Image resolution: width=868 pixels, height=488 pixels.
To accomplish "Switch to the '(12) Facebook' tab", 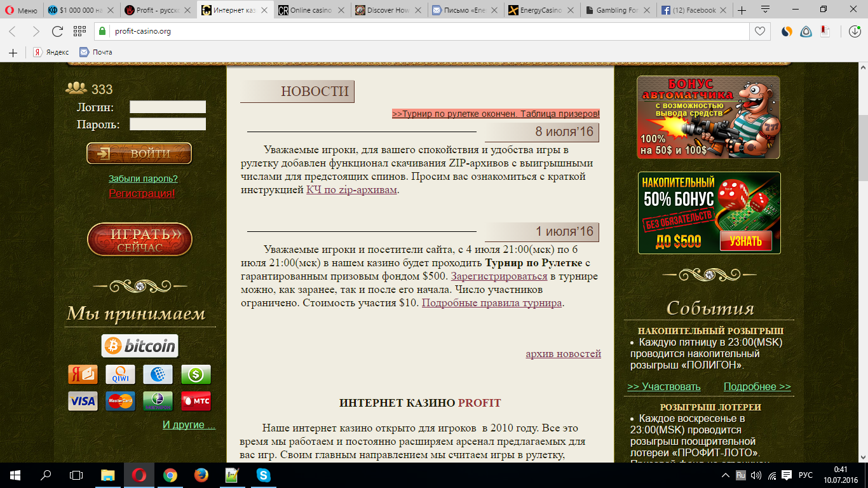I will click(695, 10).
